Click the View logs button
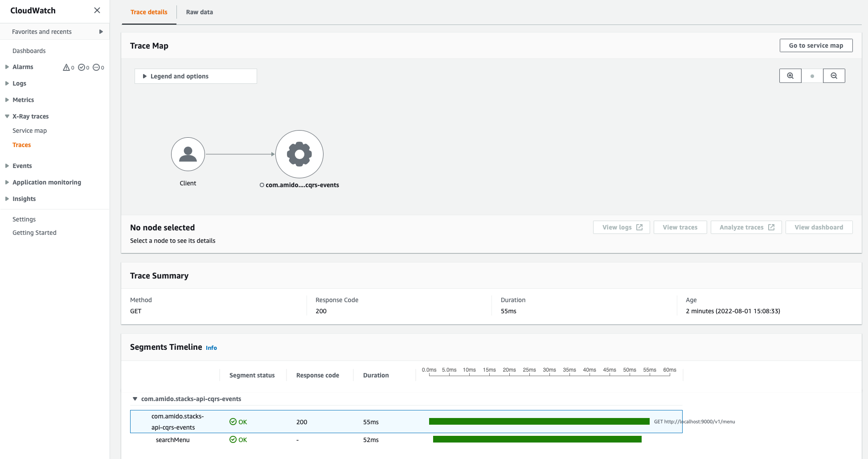Image resolution: width=868 pixels, height=459 pixels. point(622,227)
